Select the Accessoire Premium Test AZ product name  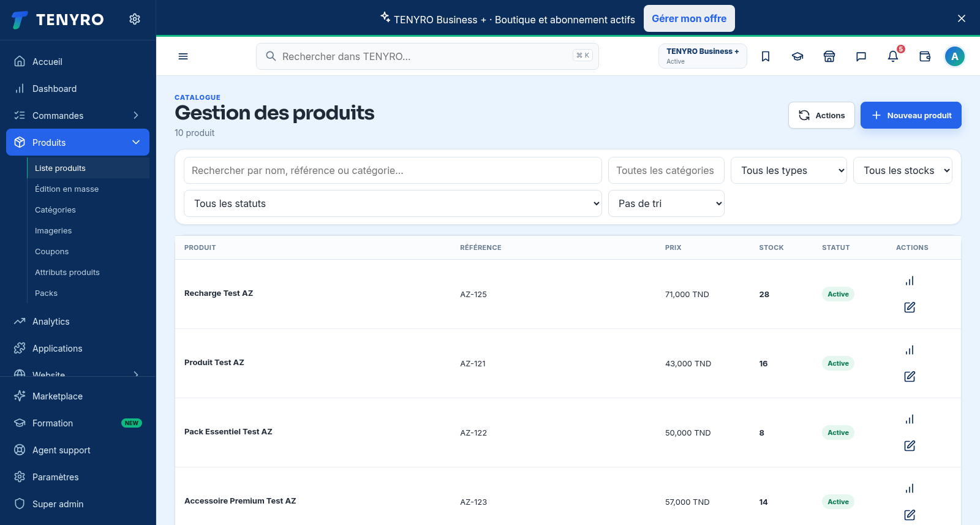[x=240, y=500]
